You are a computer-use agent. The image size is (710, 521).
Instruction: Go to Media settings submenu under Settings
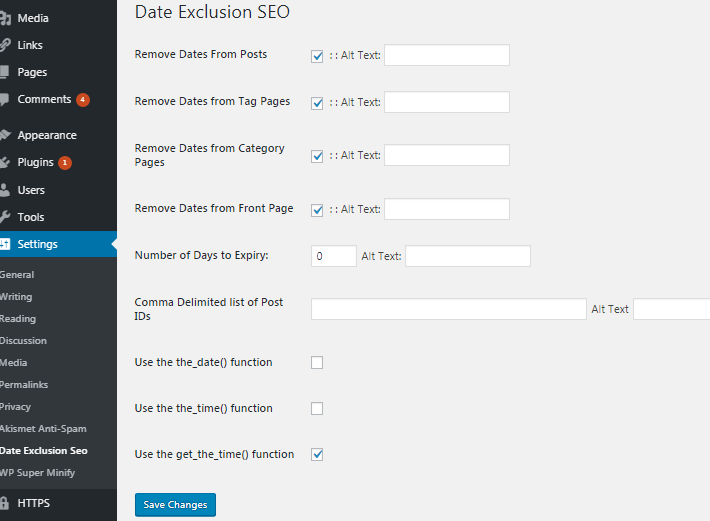click(14, 363)
